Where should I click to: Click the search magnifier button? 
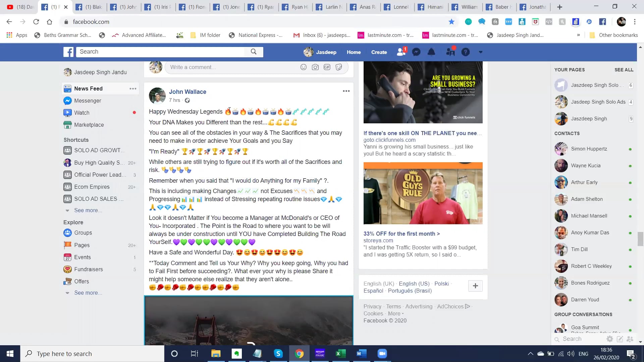tap(254, 52)
